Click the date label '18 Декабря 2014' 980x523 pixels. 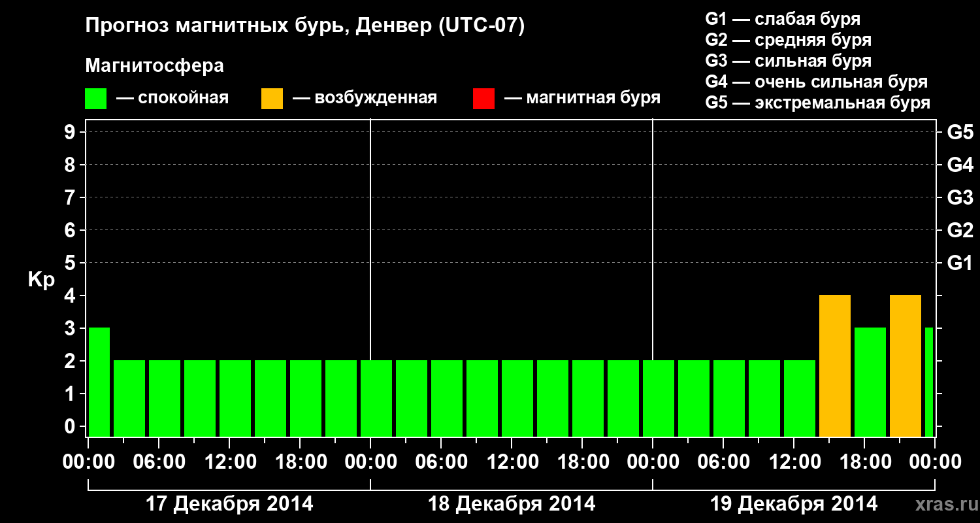tap(512, 504)
